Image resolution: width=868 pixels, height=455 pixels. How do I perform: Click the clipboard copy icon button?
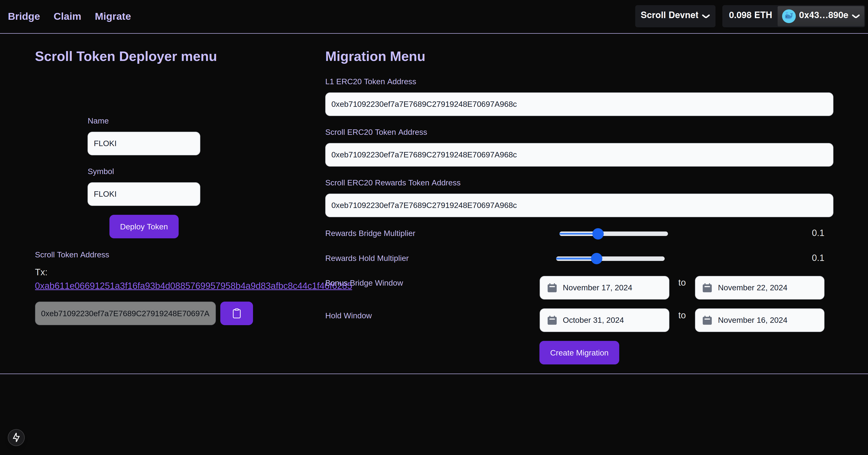pyautogui.click(x=237, y=313)
